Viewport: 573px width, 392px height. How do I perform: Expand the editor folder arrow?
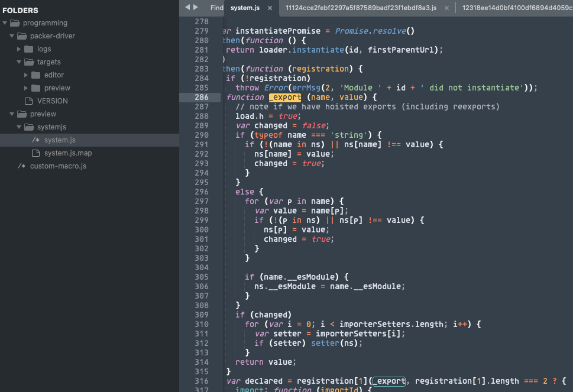tap(26, 75)
